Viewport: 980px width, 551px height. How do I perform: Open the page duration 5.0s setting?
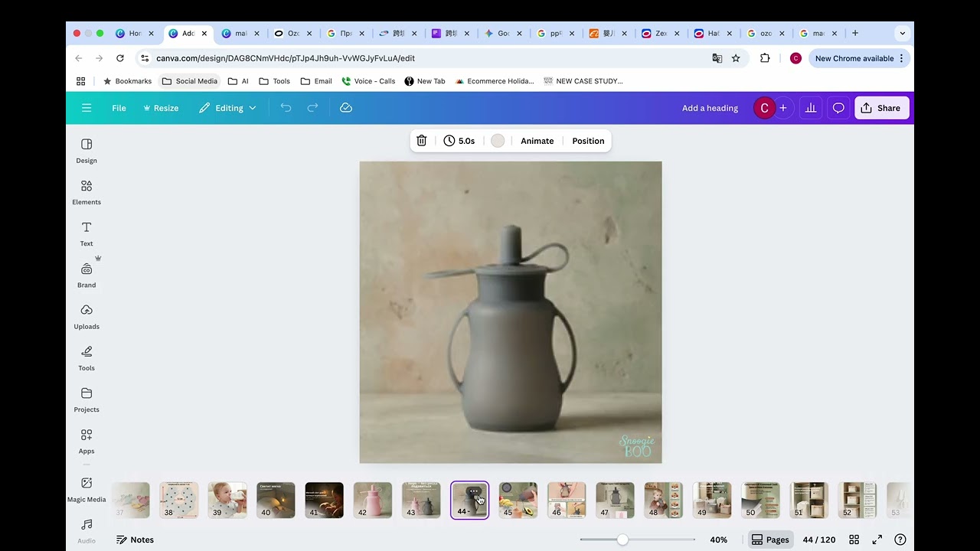pyautogui.click(x=459, y=141)
